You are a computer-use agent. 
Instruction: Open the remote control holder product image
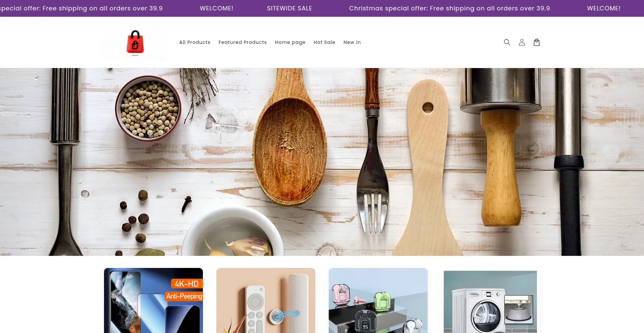(266, 300)
